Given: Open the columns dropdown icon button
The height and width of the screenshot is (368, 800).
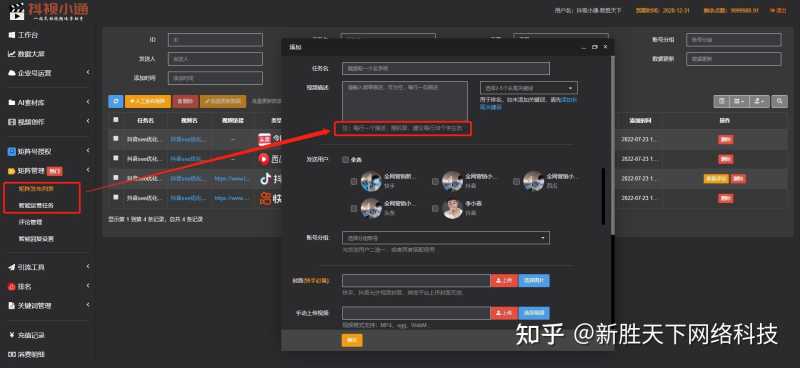Looking at the screenshot, I should point(738,102).
